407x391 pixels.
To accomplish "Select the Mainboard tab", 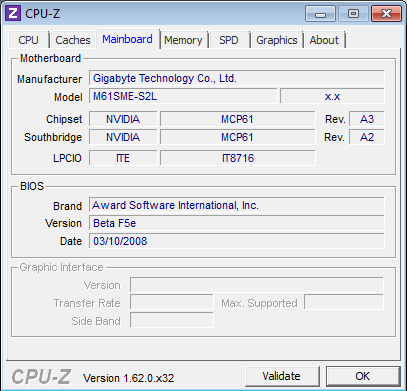I will [x=127, y=39].
